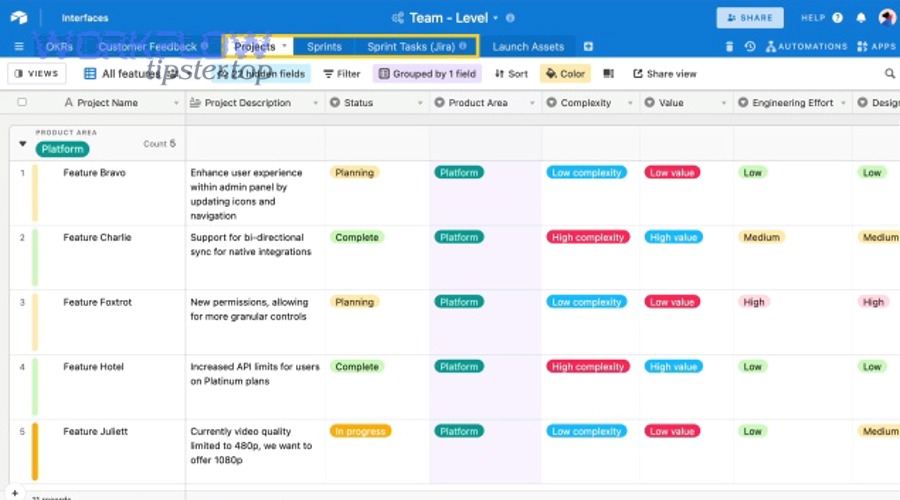Switch to the Sprints tab
This screenshot has width=900, height=500.
click(324, 47)
